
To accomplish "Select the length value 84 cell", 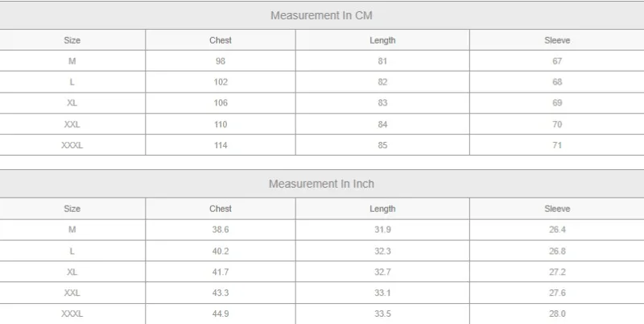I will click(382, 124).
